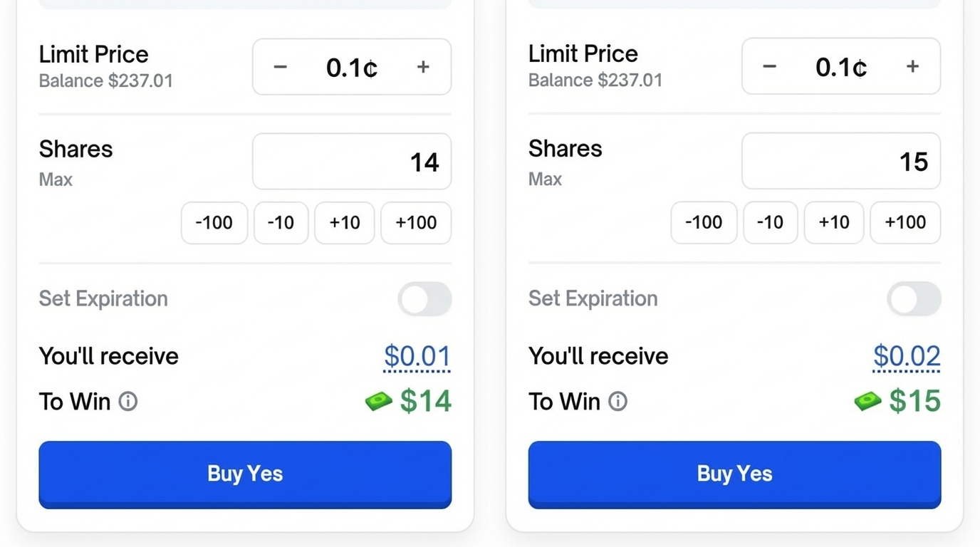Screen dimensions: 980x547
Task: Click -10 shares button in right panel
Action: click(771, 223)
